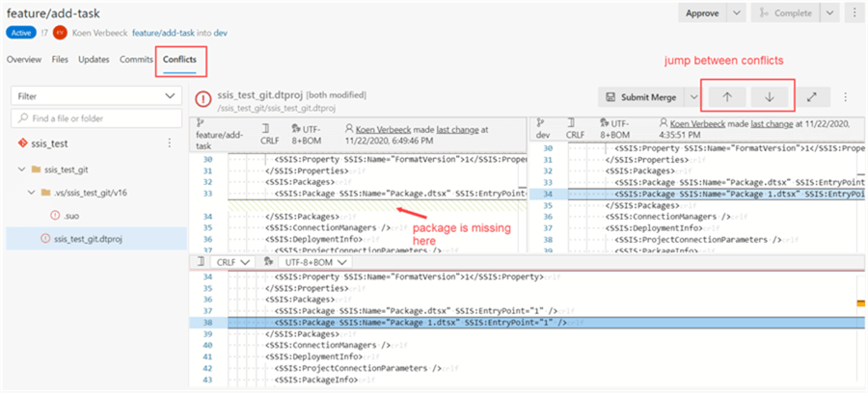Open ssis_test repository more options

(170, 144)
